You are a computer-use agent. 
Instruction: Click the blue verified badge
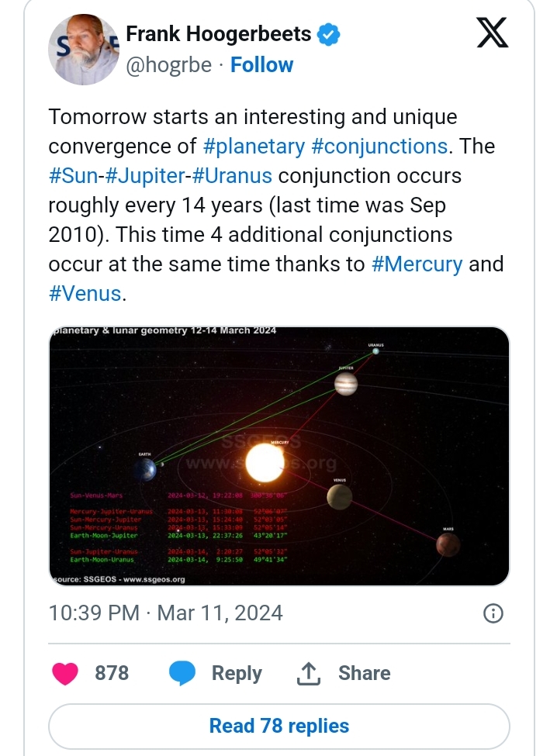pos(330,35)
